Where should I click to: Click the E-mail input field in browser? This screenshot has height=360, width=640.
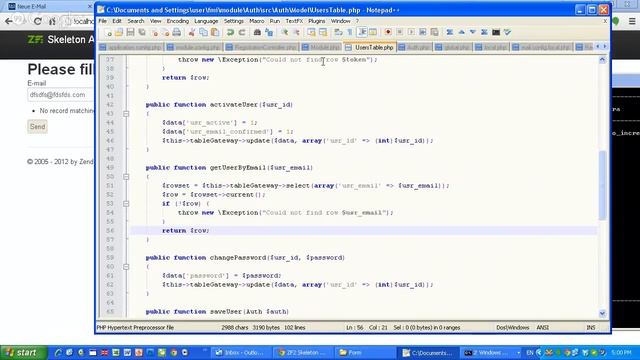click(x=61, y=95)
